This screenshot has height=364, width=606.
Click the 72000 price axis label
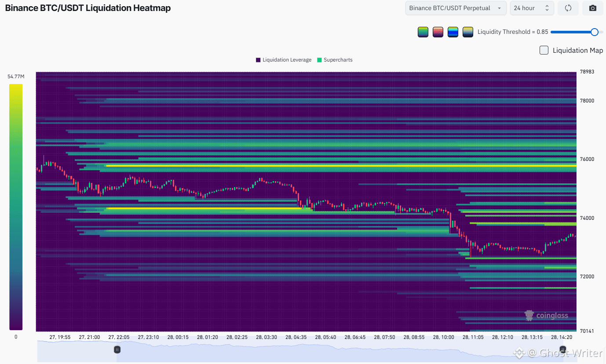pos(587,277)
